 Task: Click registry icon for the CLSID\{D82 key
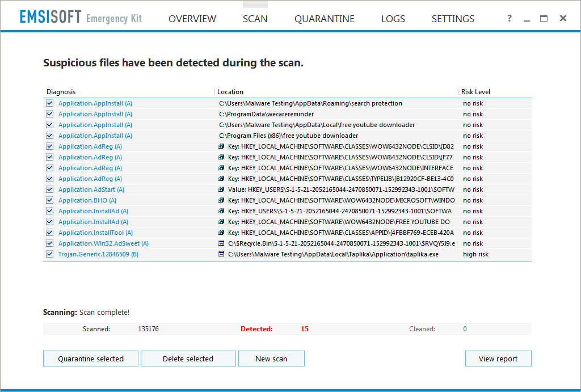(221, 146)
